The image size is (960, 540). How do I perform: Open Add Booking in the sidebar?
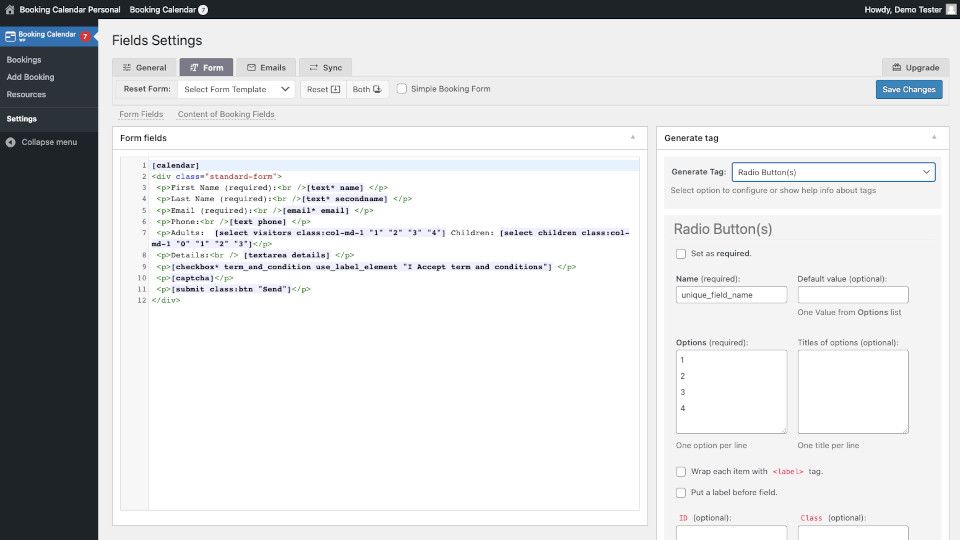pyautogui.click(x=31, y=77)
